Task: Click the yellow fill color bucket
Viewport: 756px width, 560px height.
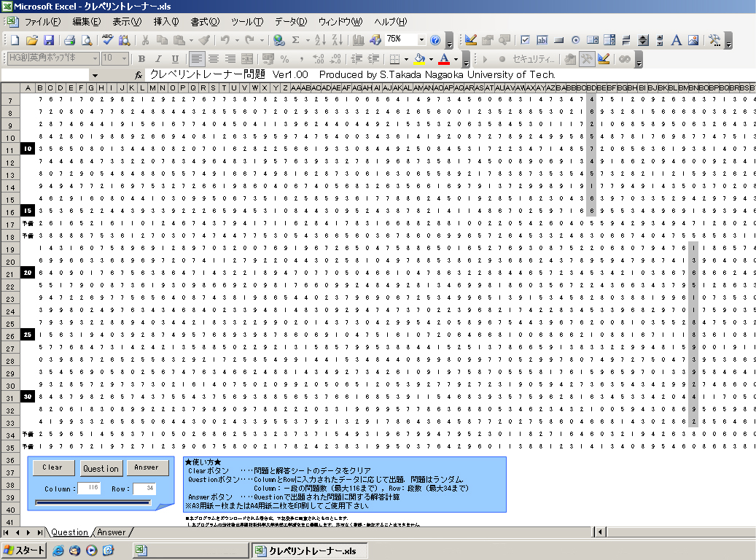Action: coord(419,59)
